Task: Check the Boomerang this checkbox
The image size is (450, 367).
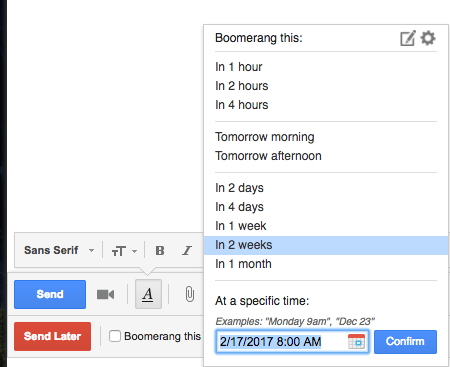Action: pos(115,336)
